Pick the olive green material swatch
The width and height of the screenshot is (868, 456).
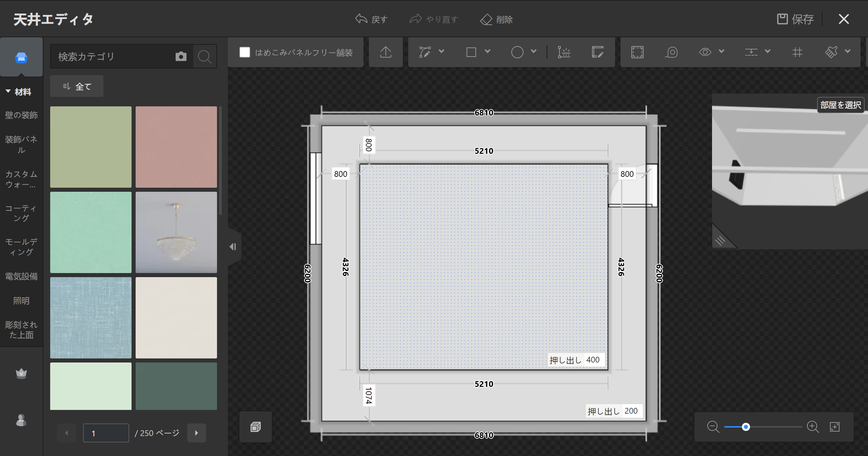click(x=91, y=147)
